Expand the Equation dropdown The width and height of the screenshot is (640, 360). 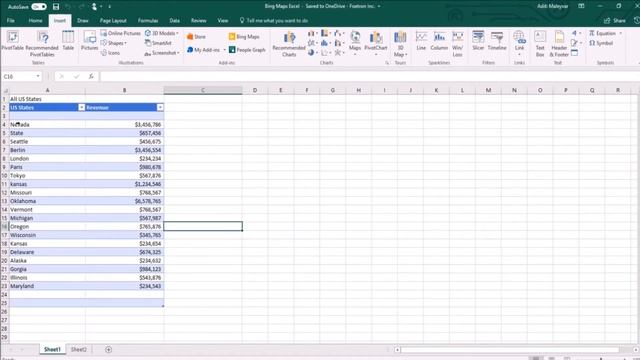620,33
